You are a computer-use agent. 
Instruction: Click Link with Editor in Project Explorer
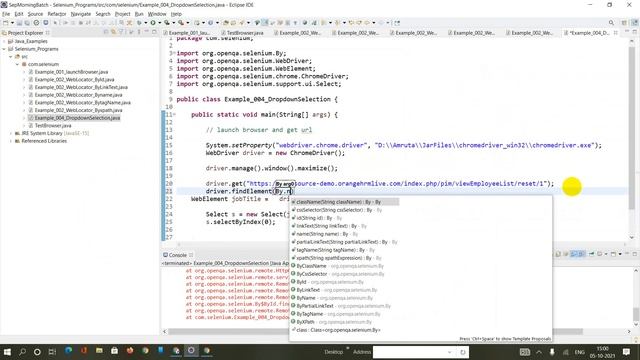coord(113,32)
